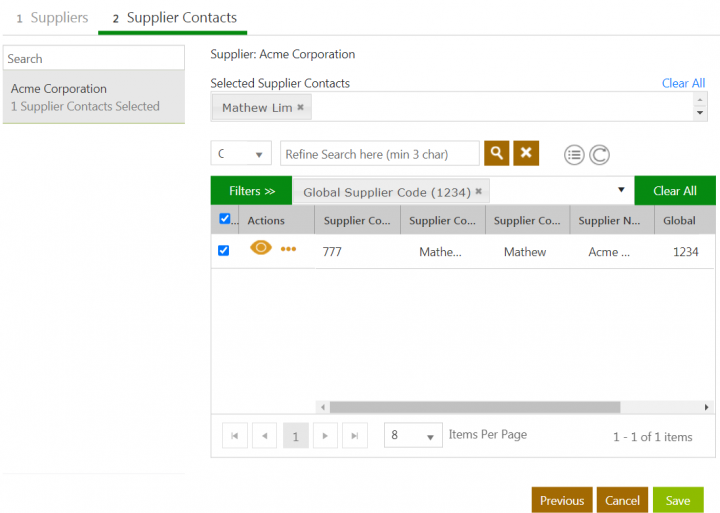
Task: Uncheck the row 777 checkbox
Action: pyautogui.click(x=224, y=250)
